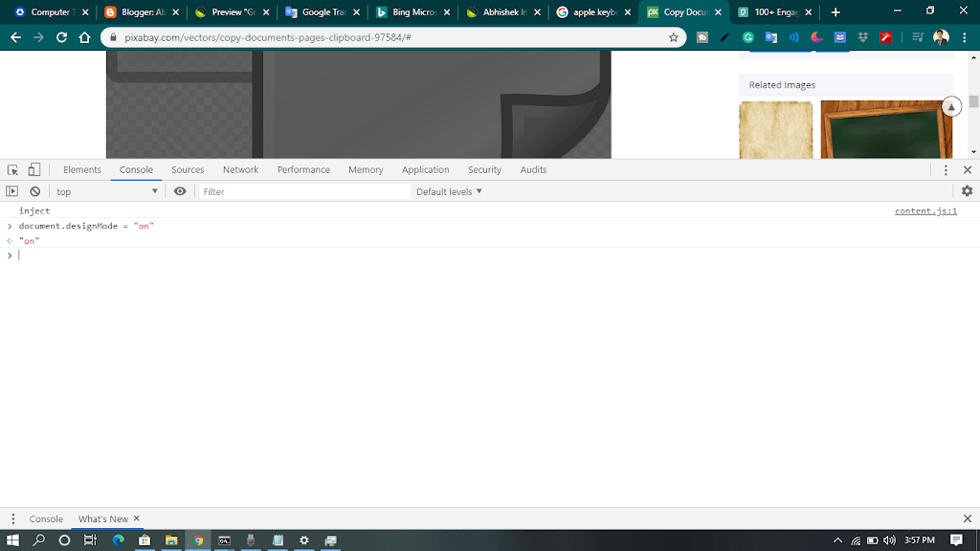Switch to the Elements tab

coord(82,169)
